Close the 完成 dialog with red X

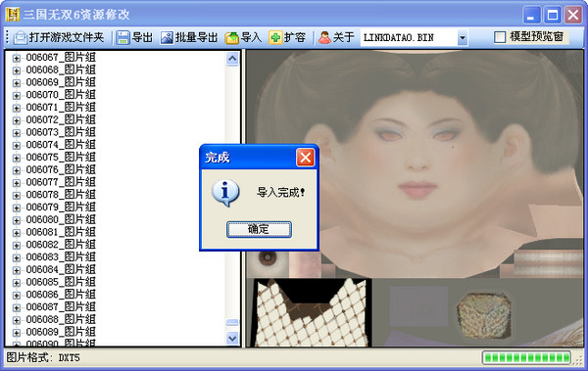305,158
